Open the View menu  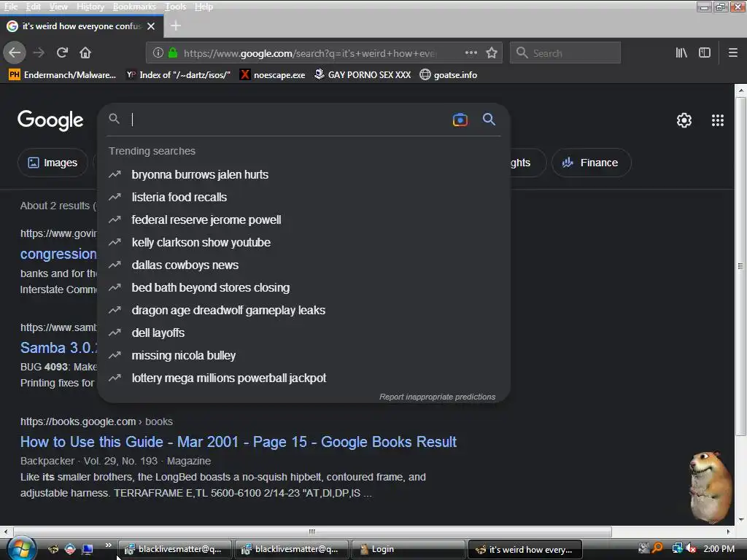(58, 6)
